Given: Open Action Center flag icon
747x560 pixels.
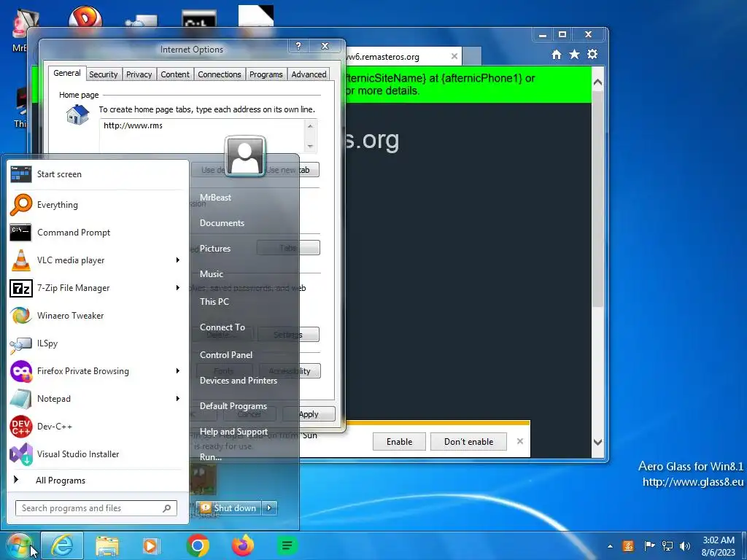Looking at the screenshot, I should pos(649,545).
